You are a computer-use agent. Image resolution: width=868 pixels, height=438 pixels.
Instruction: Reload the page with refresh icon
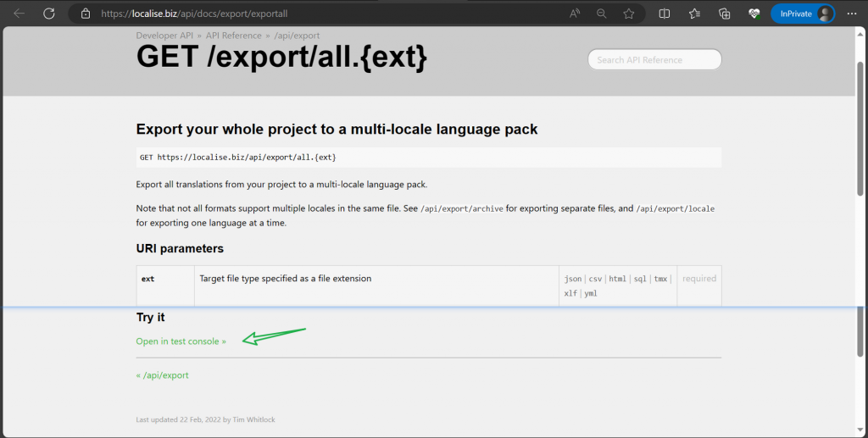click(48, 14)
